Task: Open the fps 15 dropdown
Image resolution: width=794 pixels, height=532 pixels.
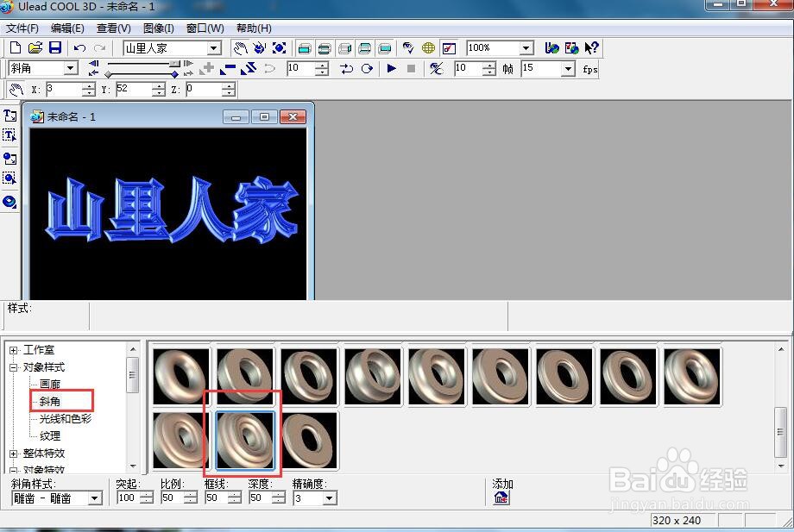Action: click(x=568, y=68)
